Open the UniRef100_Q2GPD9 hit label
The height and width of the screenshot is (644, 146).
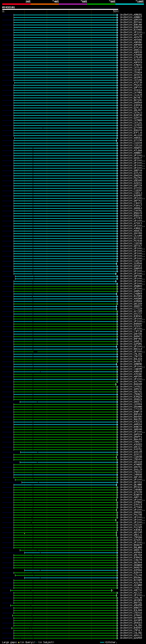coord(131,638)
